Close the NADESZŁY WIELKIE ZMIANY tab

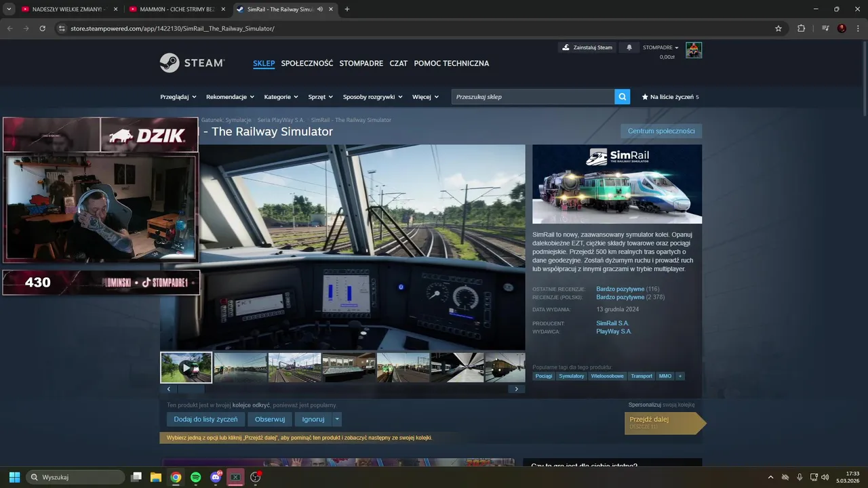[x=115, y=9]
